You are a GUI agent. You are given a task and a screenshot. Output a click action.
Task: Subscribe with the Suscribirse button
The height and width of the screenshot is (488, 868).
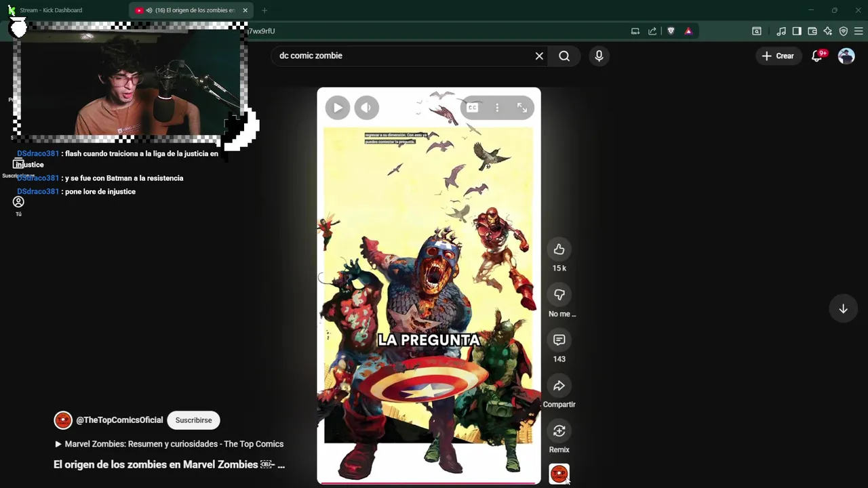(193, 420)
